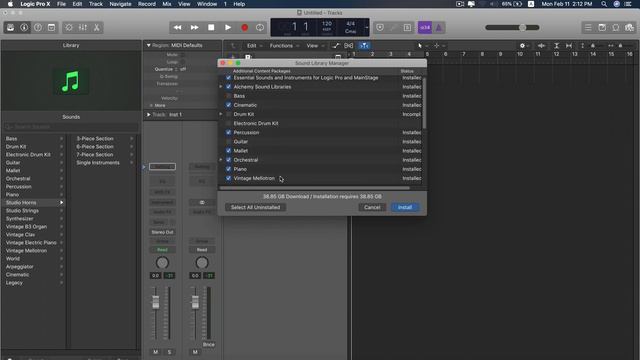
Task: Expand the Track Inst 1 inspector
Action: pyautogui.click(x=149, y=115)
